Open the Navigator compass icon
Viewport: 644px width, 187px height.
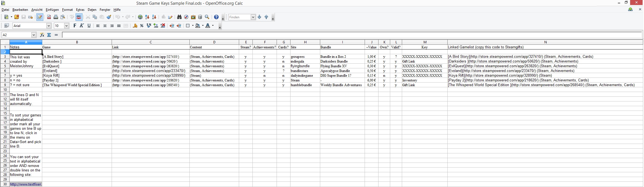pyautogui.click(x=186, y=17)
